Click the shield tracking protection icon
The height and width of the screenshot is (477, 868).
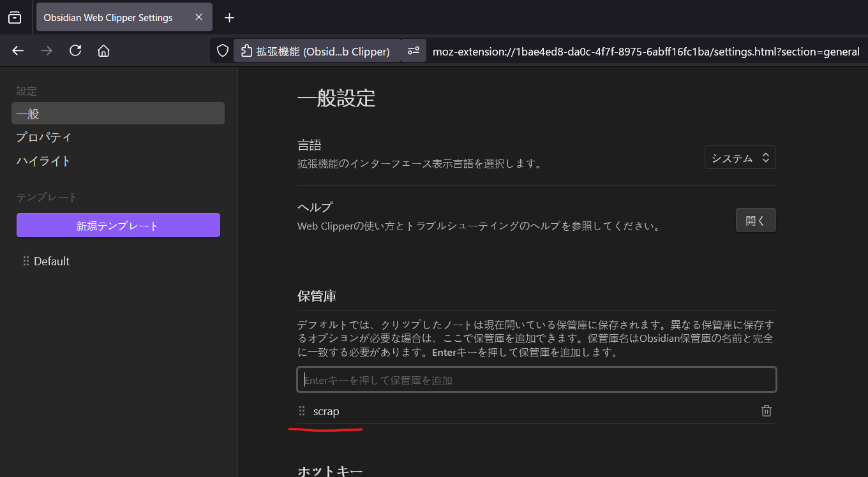click(x=223, y=51)
